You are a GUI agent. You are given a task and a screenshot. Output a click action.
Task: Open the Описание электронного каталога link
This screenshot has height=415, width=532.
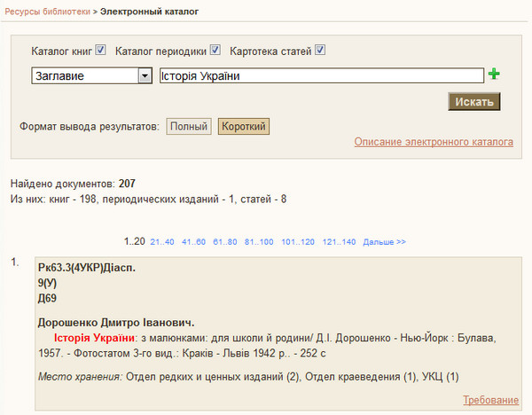(x=434, y=142)
